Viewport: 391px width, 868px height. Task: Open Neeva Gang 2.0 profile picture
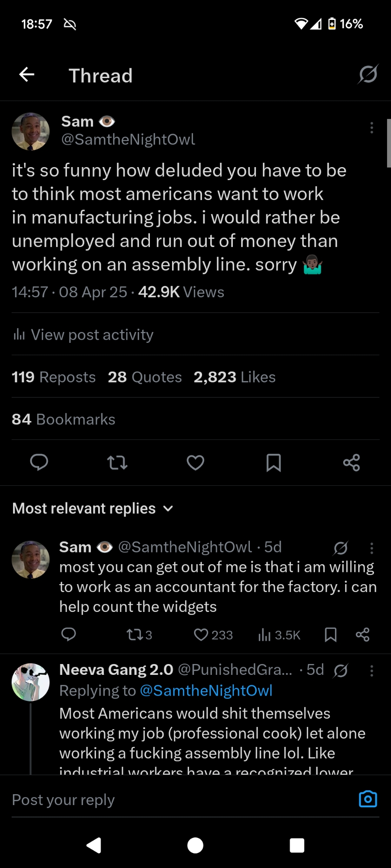coord(30,682)
